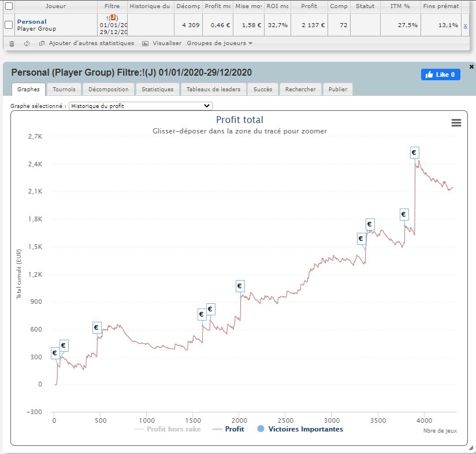
Task: Open the Tournois tab
Action: [64, 89]
